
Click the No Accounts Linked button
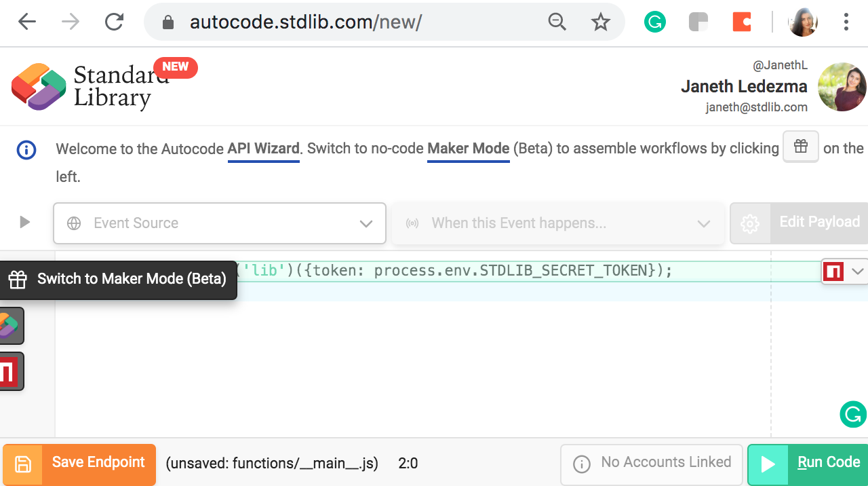[653, 464]
